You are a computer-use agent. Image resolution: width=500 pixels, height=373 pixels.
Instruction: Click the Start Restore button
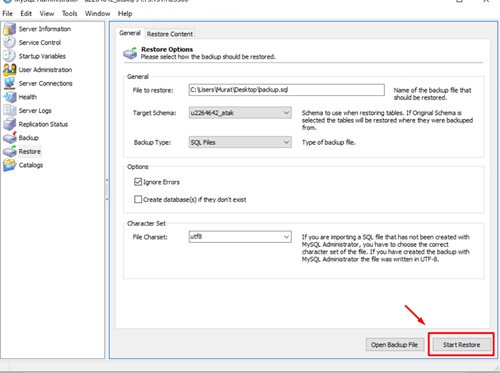pos(461,345)
